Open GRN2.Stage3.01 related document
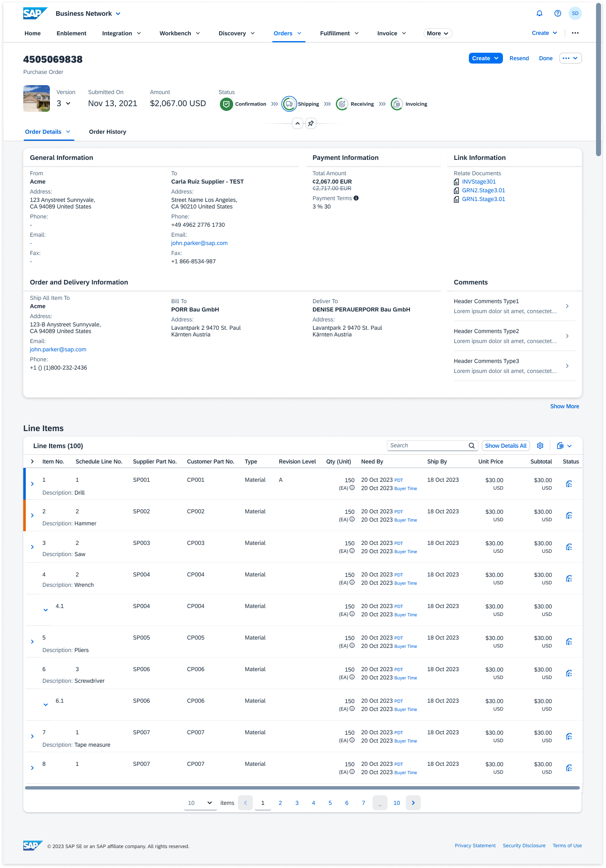Screen dimensions: 606x868 pyautogui.click(x=483, y=190)
